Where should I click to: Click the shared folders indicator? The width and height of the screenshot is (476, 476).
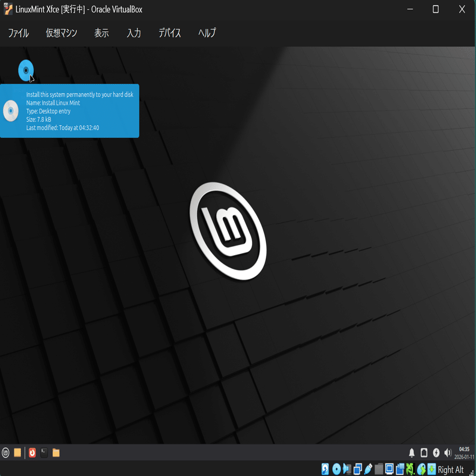[379, 469]
